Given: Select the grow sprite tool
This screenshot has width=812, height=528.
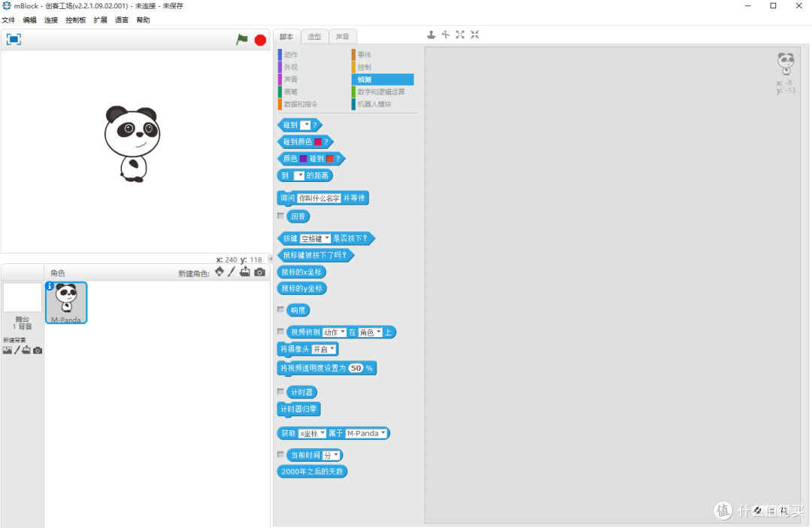Looking at the screenshot, I should [x=460, y=35].
